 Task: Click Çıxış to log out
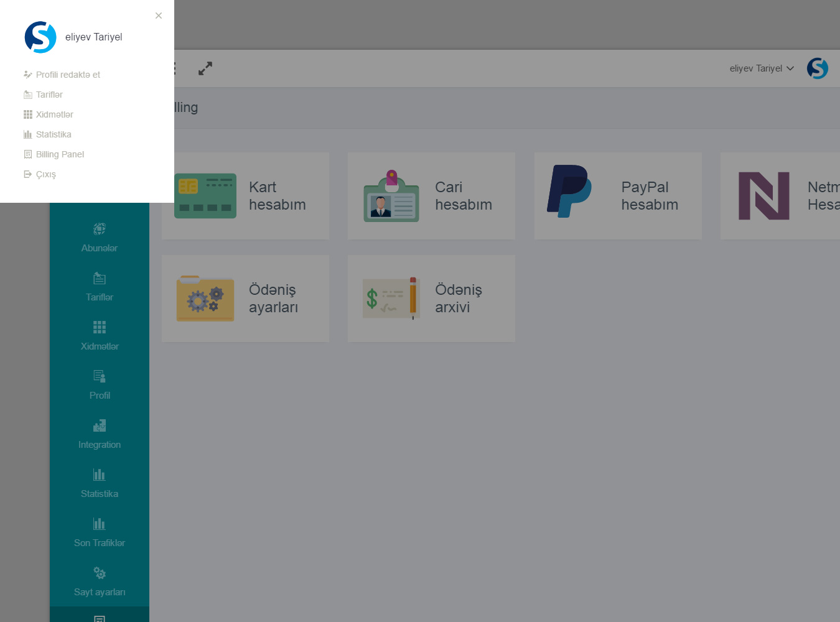pyautogui.click(x=45, y=174)
